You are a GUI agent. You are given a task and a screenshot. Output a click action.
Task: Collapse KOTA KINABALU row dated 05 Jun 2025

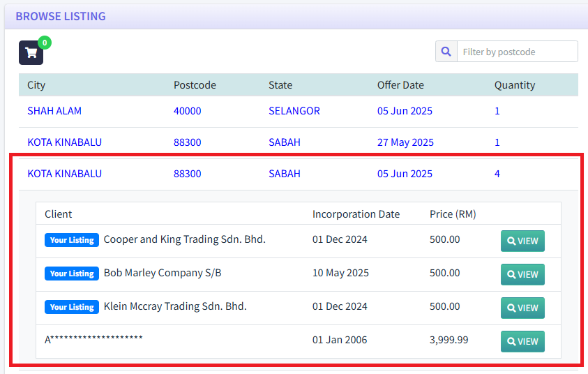pyautogui.click(x=64, y=174)
